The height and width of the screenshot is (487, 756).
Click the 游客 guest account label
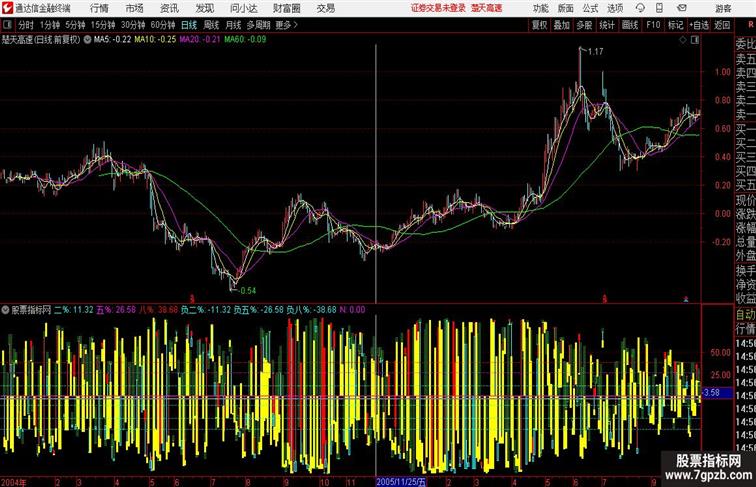723,9
